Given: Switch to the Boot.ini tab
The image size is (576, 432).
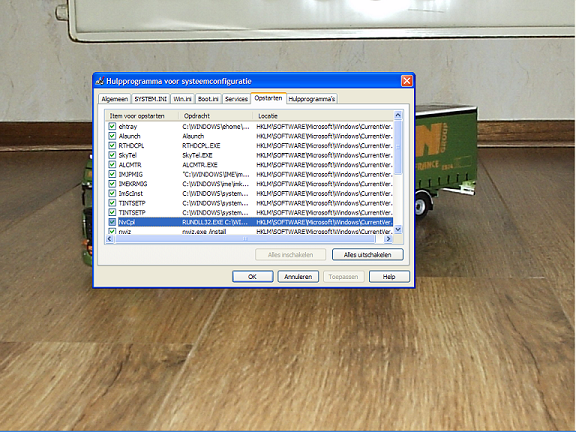Looking at the screenshot, I should 208,99.
